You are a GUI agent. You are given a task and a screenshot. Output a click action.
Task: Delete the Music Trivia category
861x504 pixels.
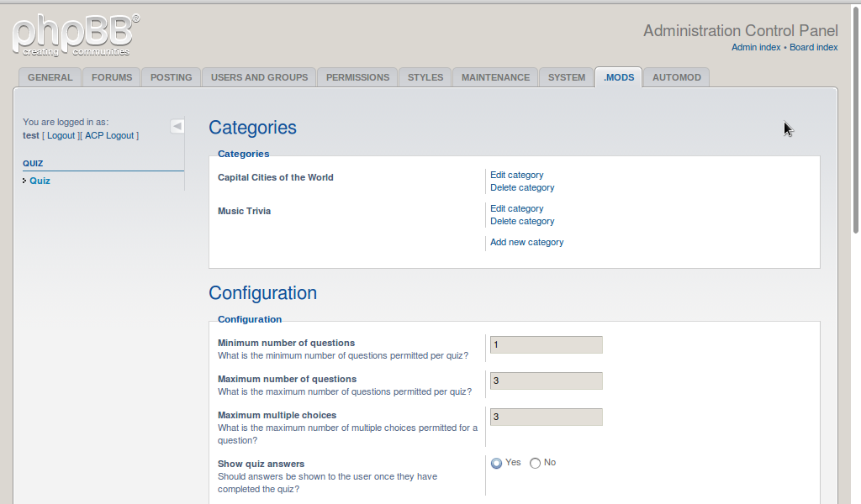[522, 221]
